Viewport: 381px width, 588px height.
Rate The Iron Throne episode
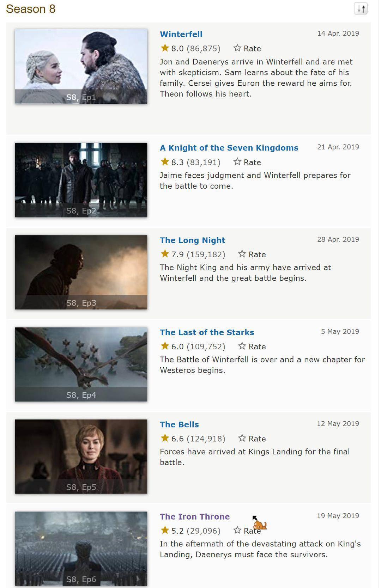247,531
